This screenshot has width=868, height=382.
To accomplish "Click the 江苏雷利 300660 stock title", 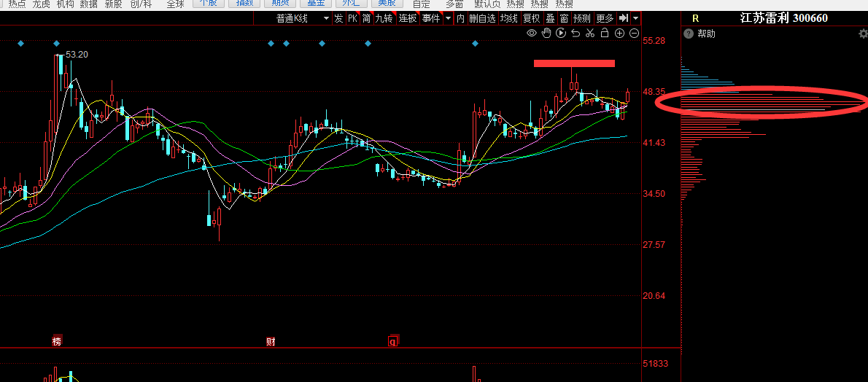I will click(784, 17).
